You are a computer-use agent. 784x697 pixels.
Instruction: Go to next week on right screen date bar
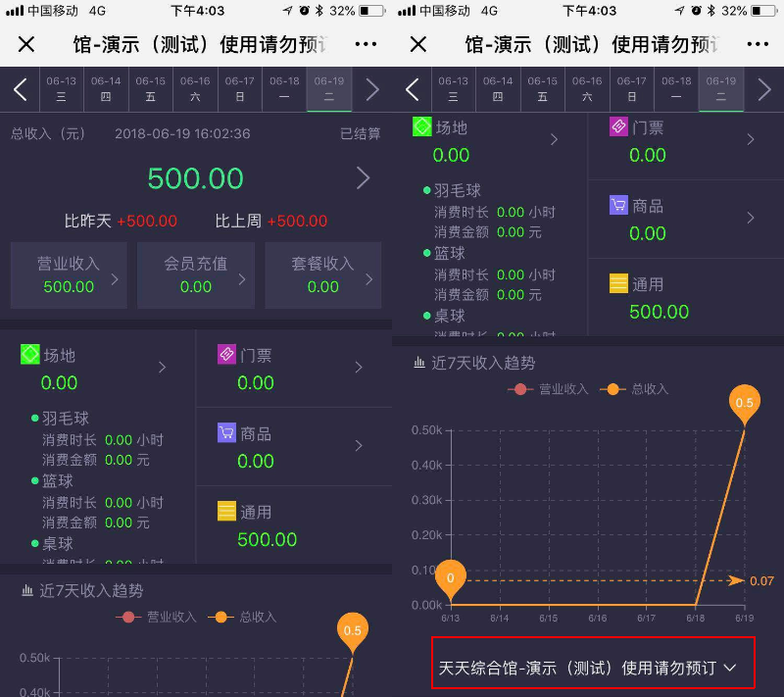(x=764, y=90)
